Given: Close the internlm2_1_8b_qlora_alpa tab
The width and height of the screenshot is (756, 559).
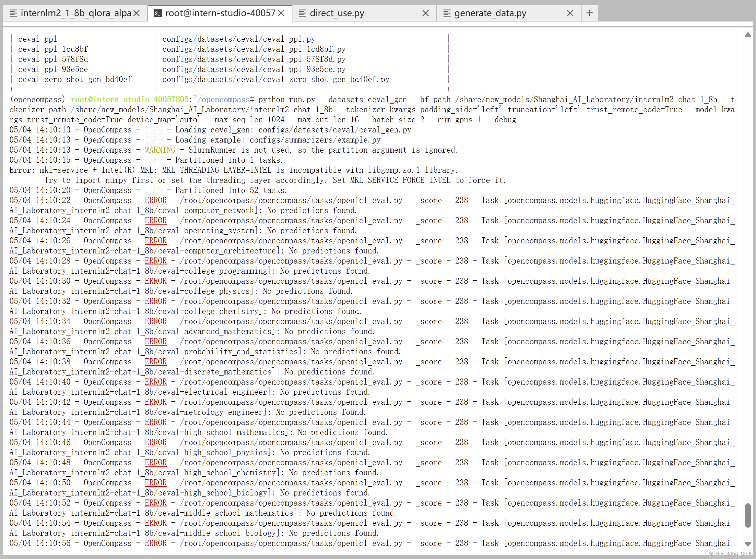Looking at the screenshot, I should (x=136, y=13).
